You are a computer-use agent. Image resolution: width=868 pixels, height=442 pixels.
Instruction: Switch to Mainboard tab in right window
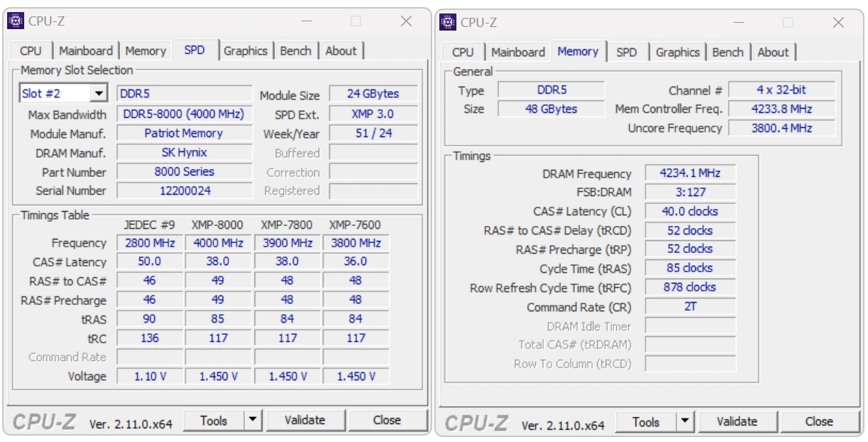(518, 52)
